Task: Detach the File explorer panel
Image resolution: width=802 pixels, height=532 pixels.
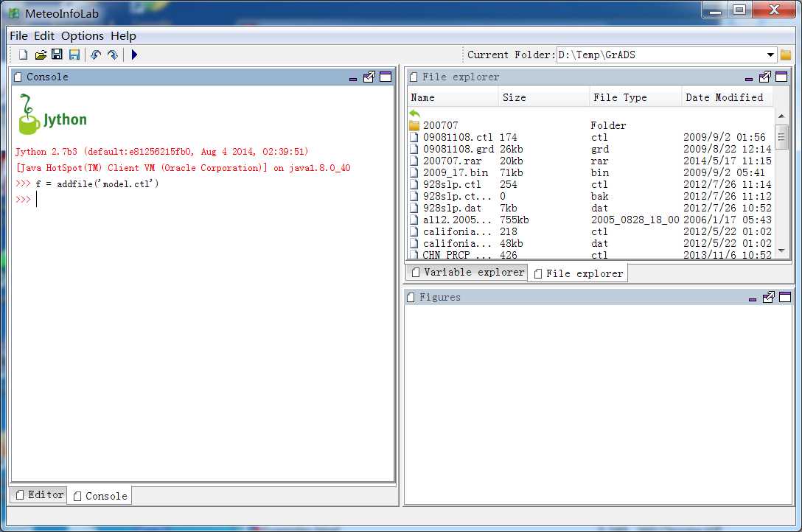Action: click(764, 77)
